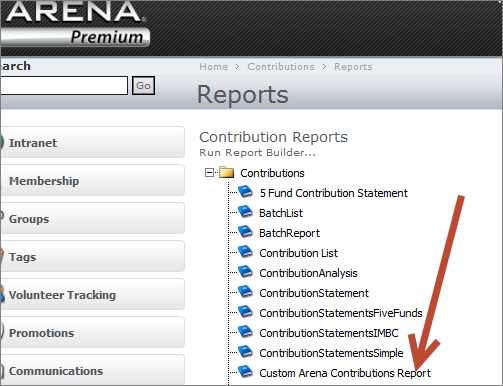Viewport: 503px width, 386px height.
Task: Click the Contributions folder icon
Action: [x=227, y=172]
